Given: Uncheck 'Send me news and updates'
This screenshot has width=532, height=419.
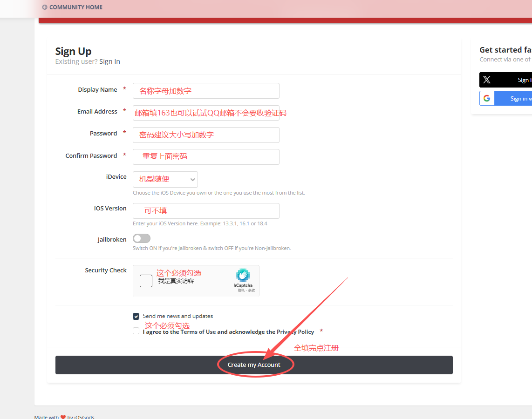Looking at the screenshot, I should (136, 316).
